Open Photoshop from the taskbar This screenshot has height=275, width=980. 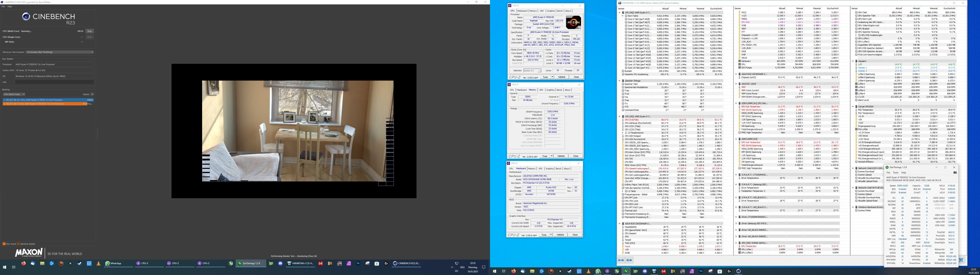pos(358,263)
